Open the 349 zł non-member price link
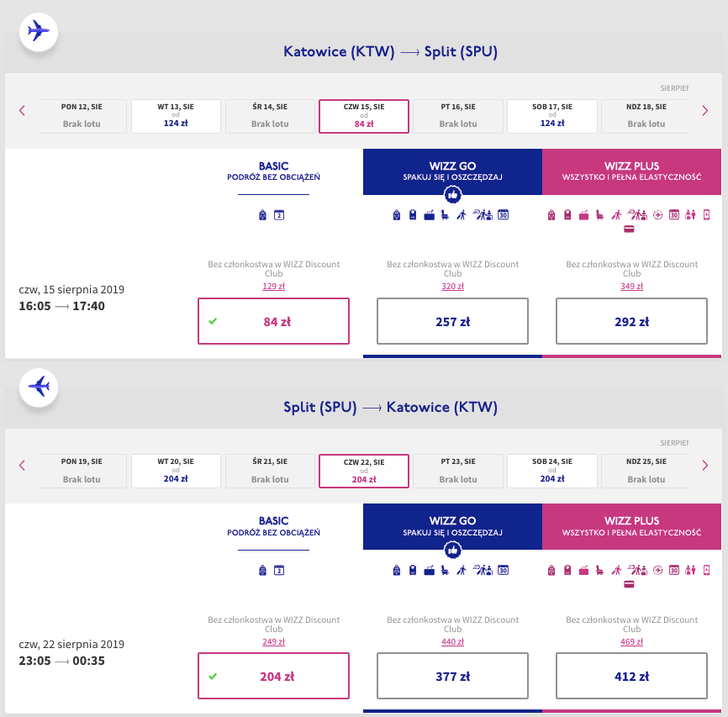Viewport: 728px width, 717px height. coord(631,286)
